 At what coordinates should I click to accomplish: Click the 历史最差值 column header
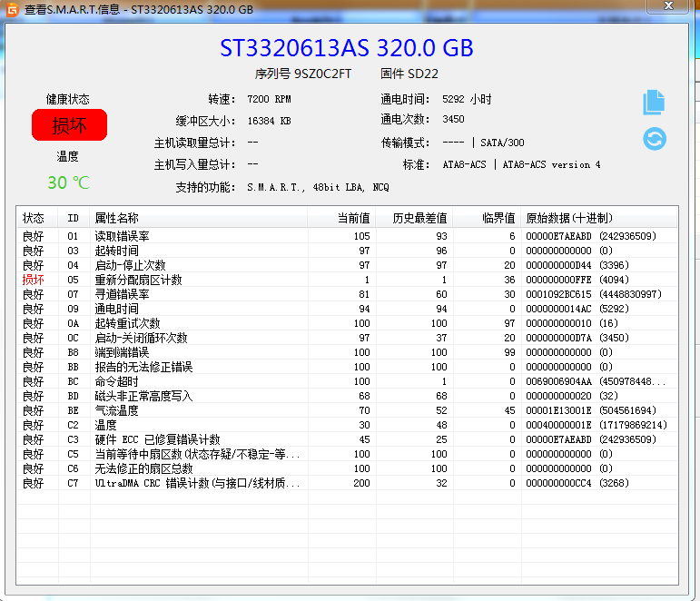419,218
